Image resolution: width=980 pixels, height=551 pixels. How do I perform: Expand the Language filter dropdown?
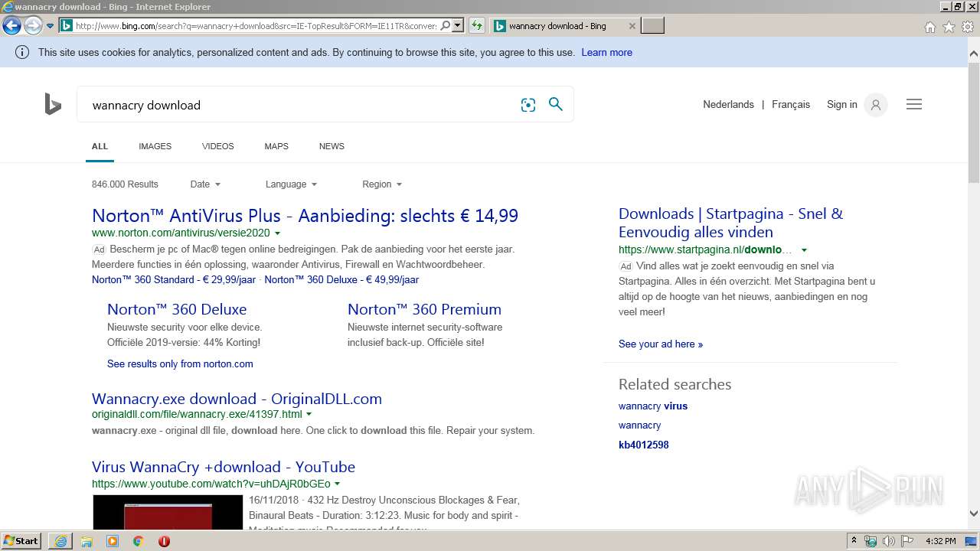pyautogui.click(x=291, y=184)
